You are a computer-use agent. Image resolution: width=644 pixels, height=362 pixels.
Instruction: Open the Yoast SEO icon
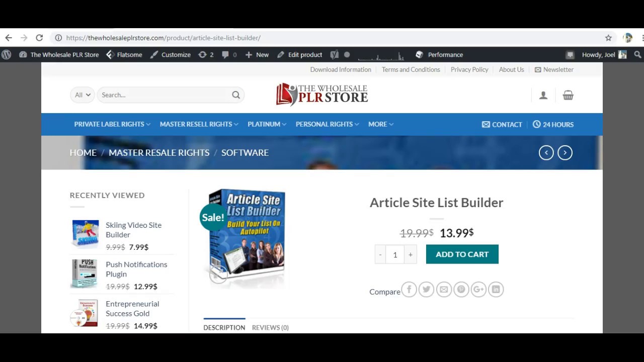pos(335,55)
